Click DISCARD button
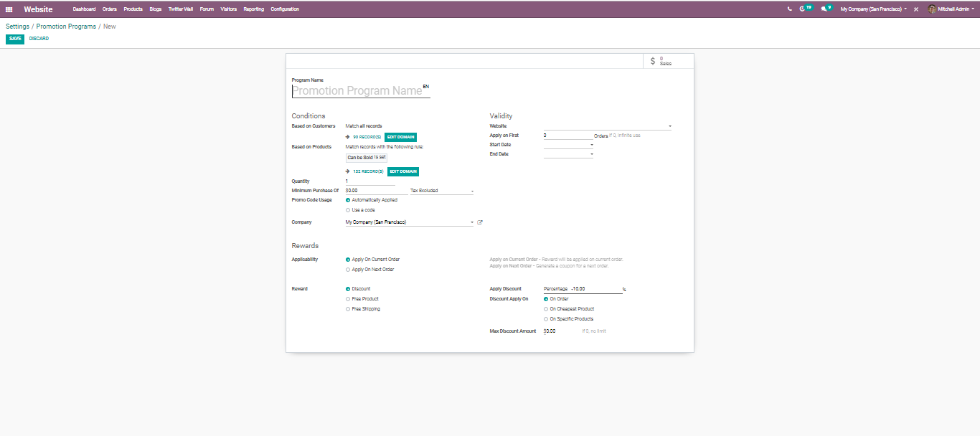 coord(39,39)
